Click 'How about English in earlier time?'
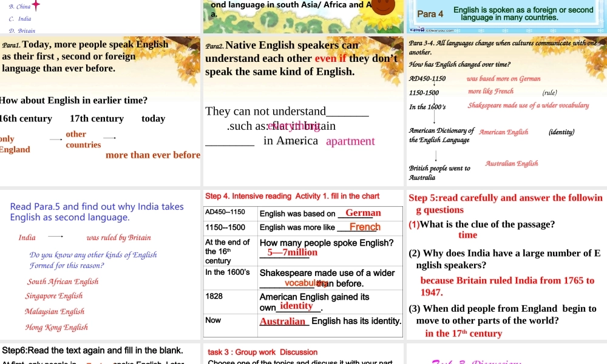Viewport: 607px width, 364px height. (x=73, y=100)
